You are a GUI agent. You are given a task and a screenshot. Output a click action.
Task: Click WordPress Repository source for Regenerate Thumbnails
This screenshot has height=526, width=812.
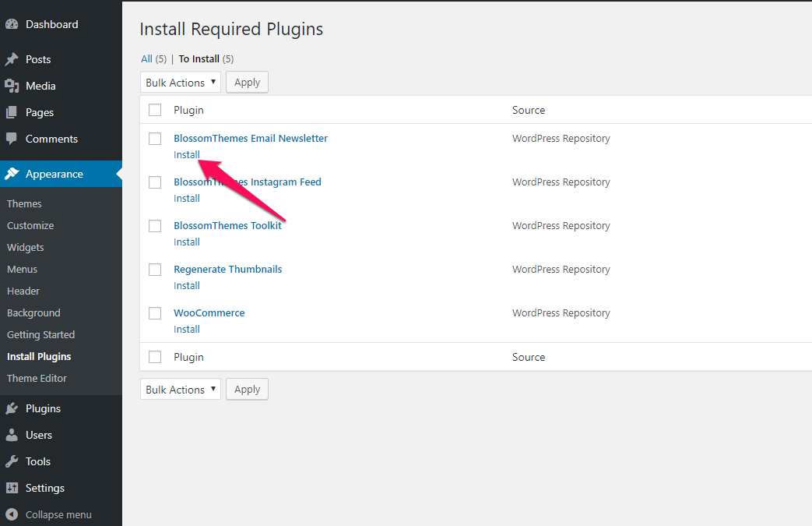tap(561, 270)
